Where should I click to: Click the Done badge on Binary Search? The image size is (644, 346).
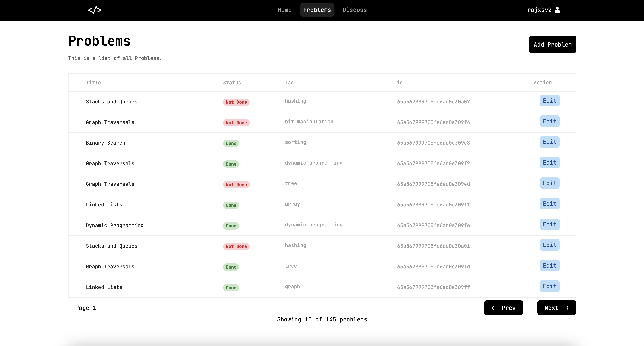[x=231, y=143]
